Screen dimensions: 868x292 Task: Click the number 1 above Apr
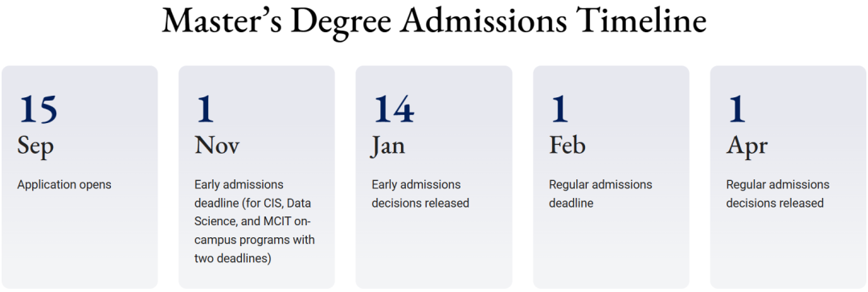pos(737,109)
